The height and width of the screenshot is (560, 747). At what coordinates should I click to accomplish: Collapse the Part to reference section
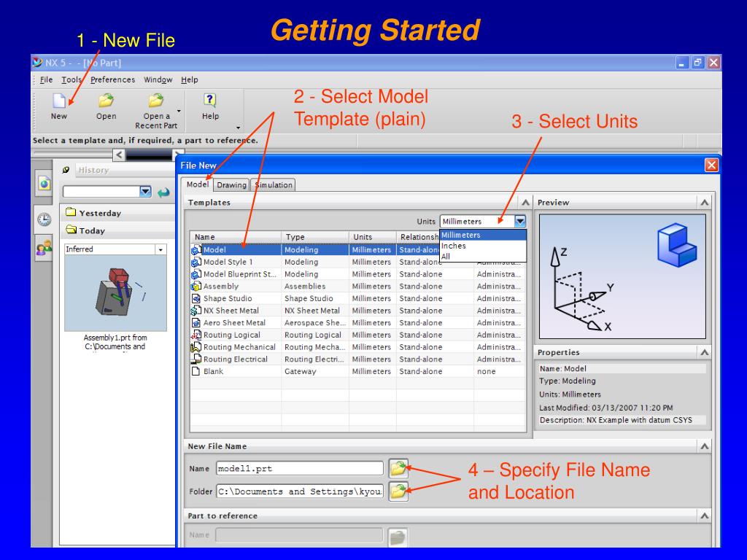(704, 516)
